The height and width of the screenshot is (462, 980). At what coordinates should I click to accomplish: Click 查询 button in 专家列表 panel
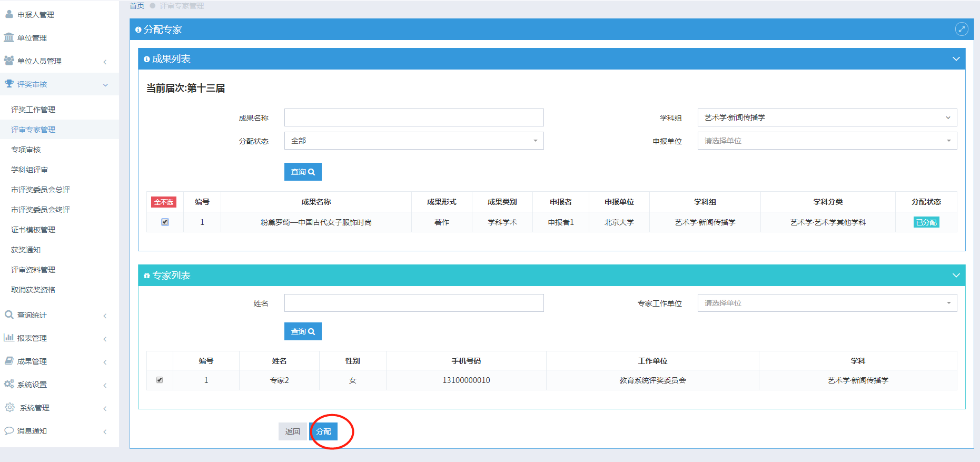click(303, 331)
